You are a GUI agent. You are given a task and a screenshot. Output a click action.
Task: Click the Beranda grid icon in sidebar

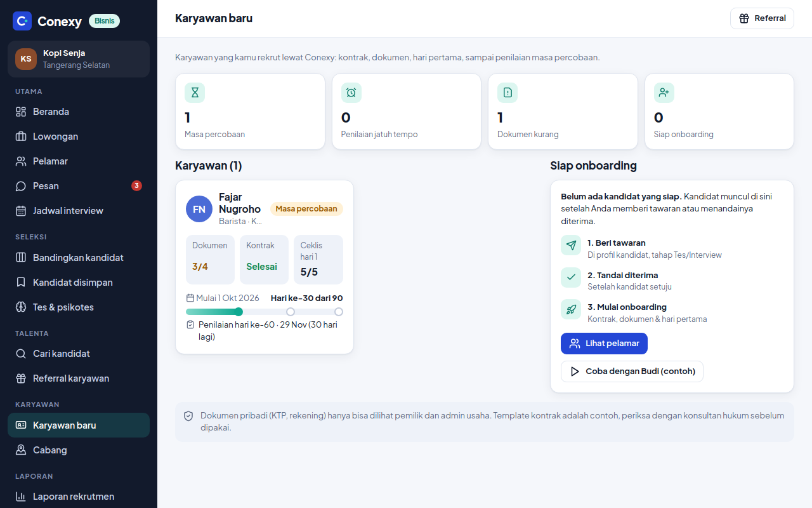pyautogui.click(x=21, y=112)
